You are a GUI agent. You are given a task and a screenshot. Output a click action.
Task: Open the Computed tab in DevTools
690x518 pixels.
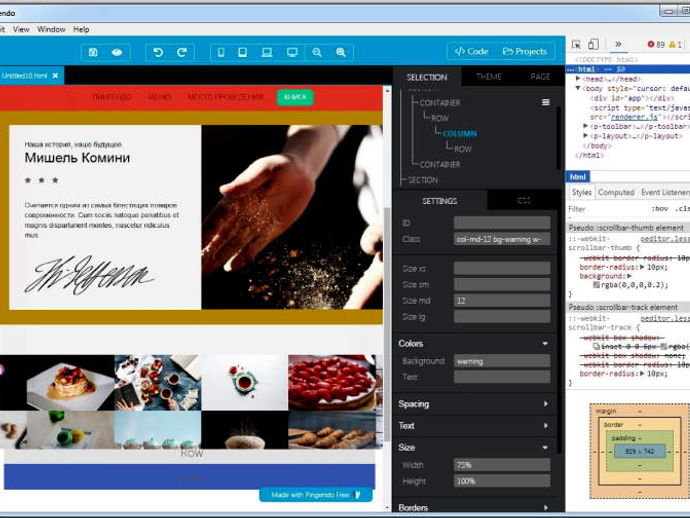coord(616,192)
